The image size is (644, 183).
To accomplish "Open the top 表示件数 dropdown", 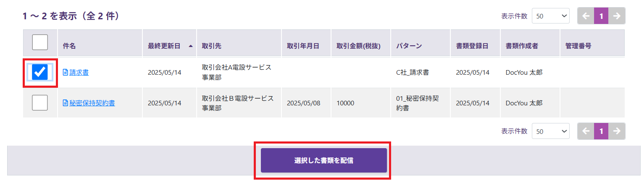I will (x=551, y=16).
